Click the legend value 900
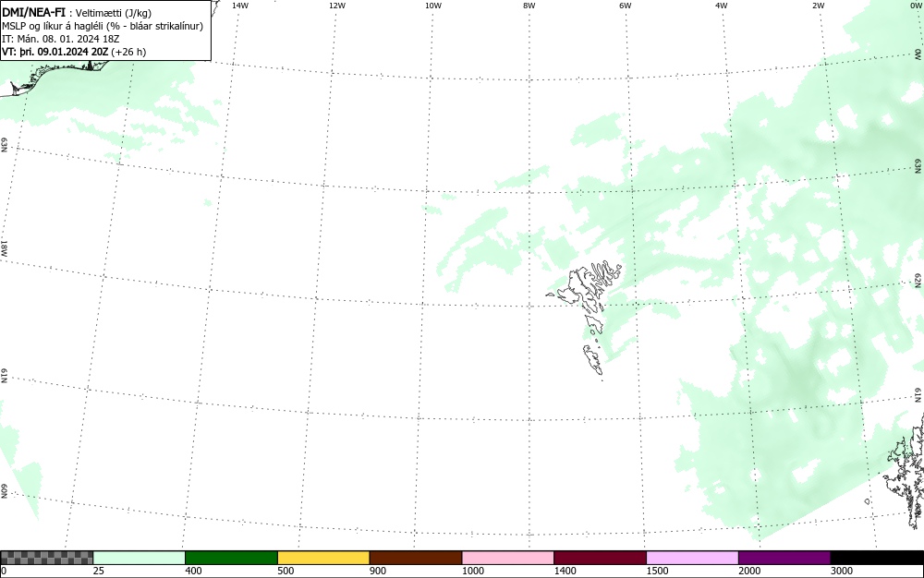Screen dimensions: 924x578 (378, 571)
